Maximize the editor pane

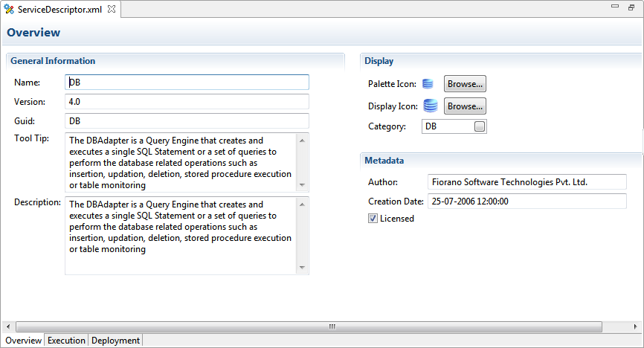631,7
